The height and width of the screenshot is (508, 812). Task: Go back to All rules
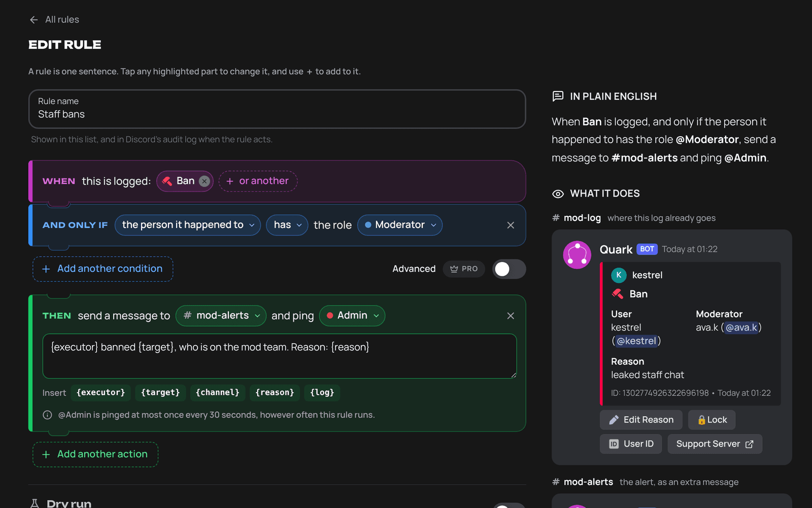pyautogui.click(x=54, y=20)
